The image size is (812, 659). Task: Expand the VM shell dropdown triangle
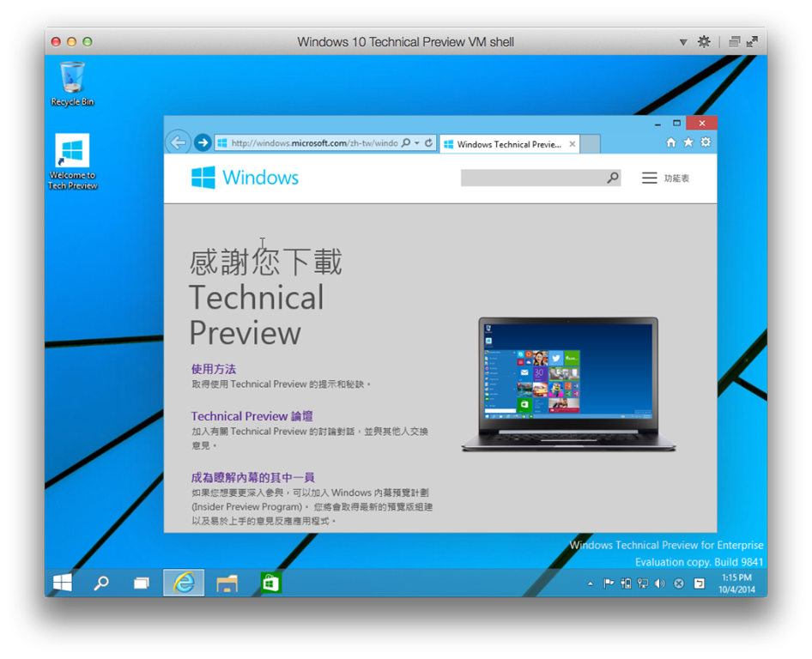(x=683, y=42)
